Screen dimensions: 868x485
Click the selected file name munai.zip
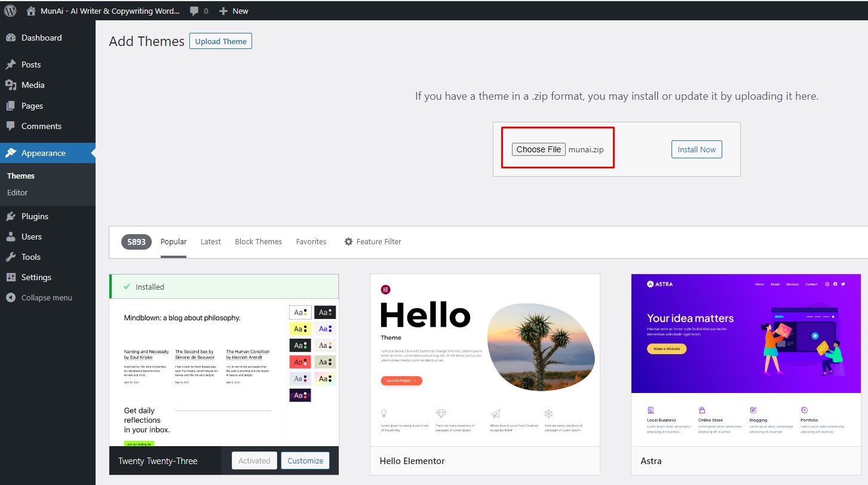[x=586, y=149]
